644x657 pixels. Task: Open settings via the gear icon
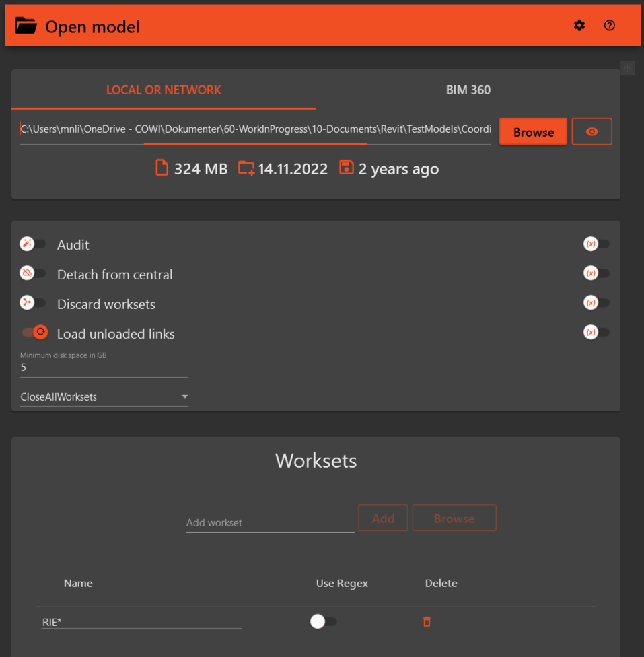point(579,26)
